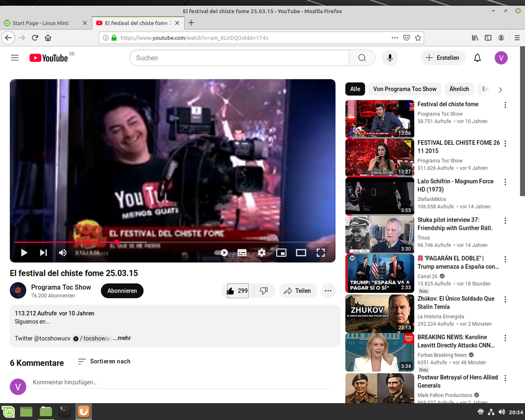
Task: Open options for Festival del chiste fome
Action: coord(505,105)
